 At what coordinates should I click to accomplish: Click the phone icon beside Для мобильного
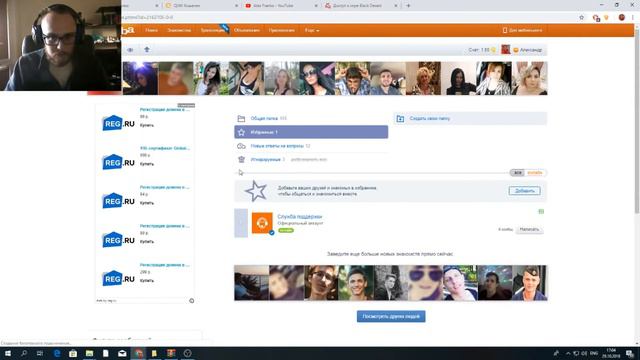[505, 30]
